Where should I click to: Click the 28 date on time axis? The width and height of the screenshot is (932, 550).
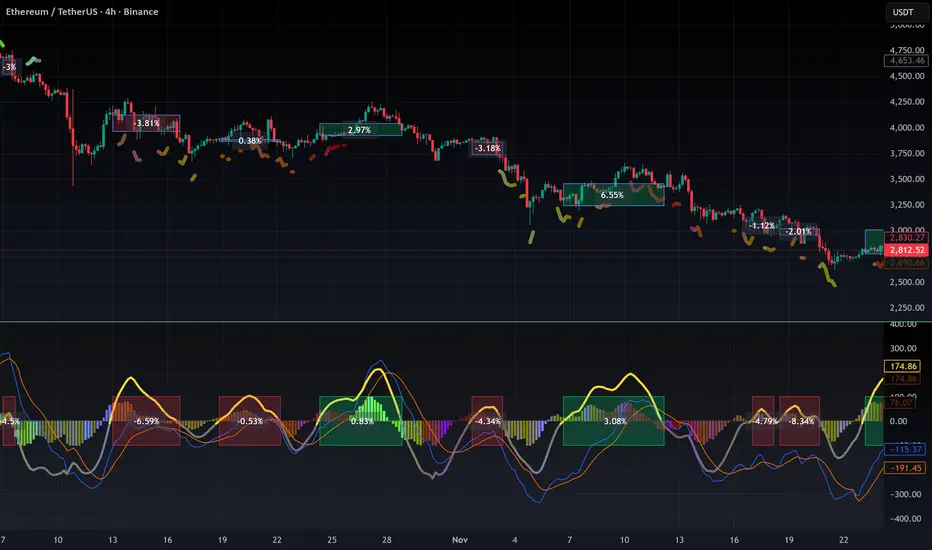(387, 540)
